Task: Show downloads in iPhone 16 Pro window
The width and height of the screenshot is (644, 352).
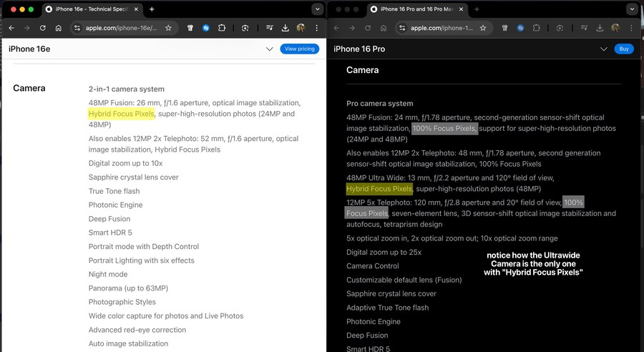Action: (x=600, y=28)
